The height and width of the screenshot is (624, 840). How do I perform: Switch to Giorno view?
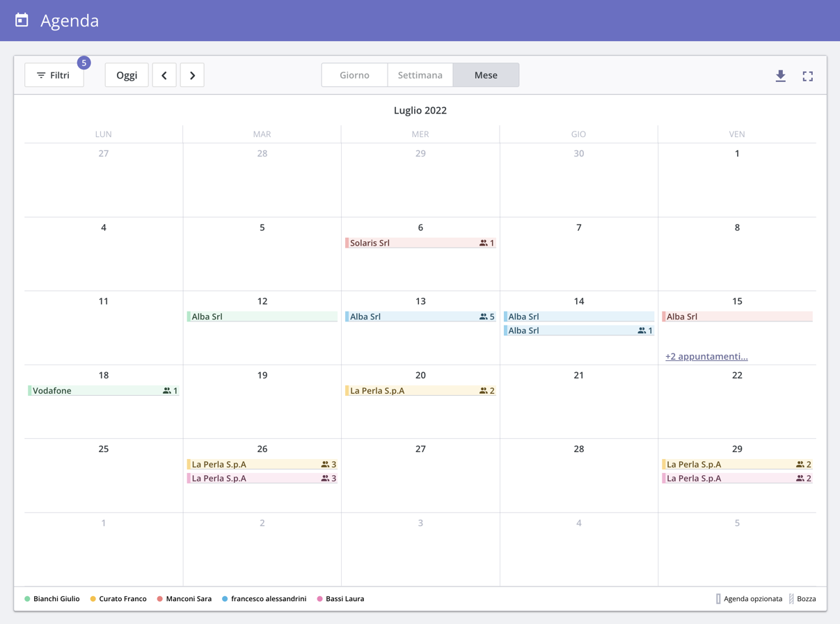[x=354, y=75]
